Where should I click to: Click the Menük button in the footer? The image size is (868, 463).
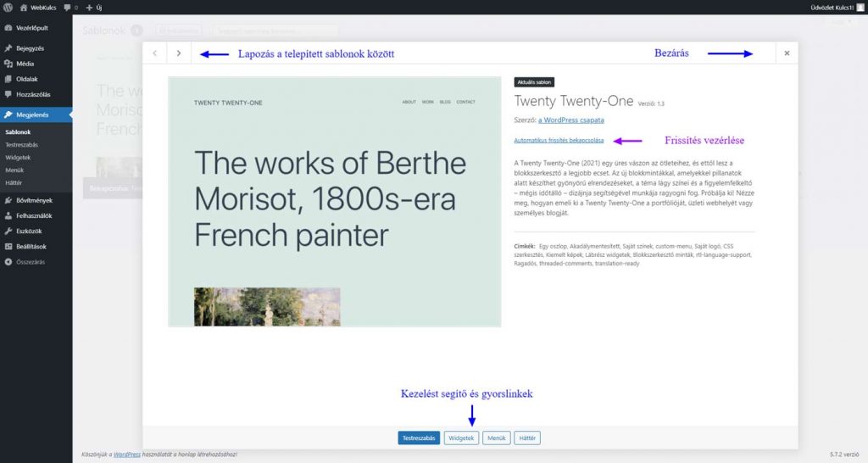click(x=496, y=438)
